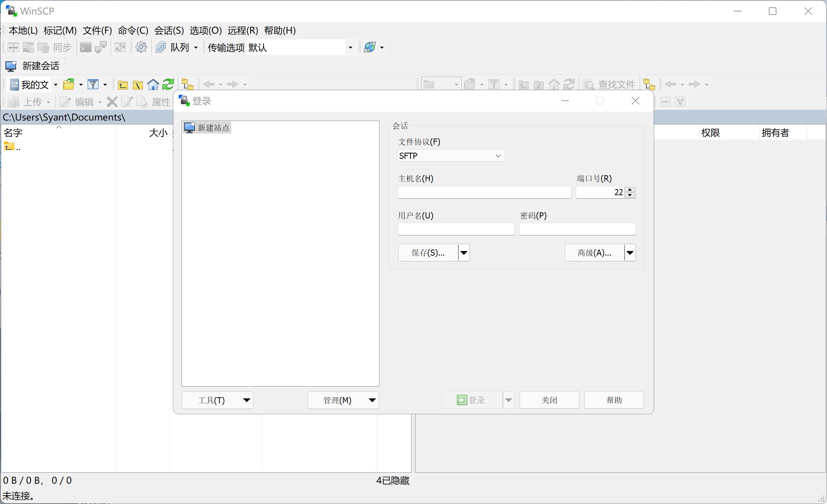
Task: Go to parent directory in local panel
Action: tap(123, 84)
